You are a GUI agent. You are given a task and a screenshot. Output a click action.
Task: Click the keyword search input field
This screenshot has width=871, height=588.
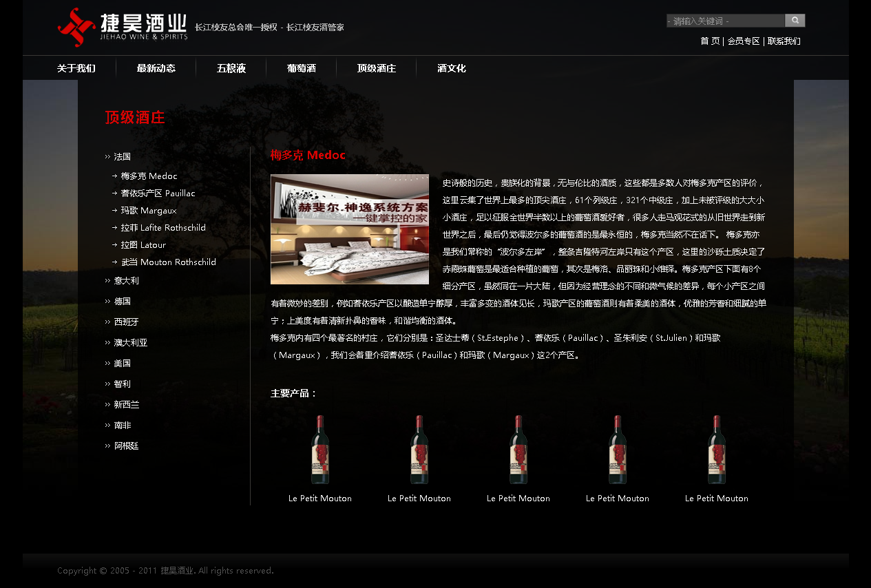coord(725,21)
